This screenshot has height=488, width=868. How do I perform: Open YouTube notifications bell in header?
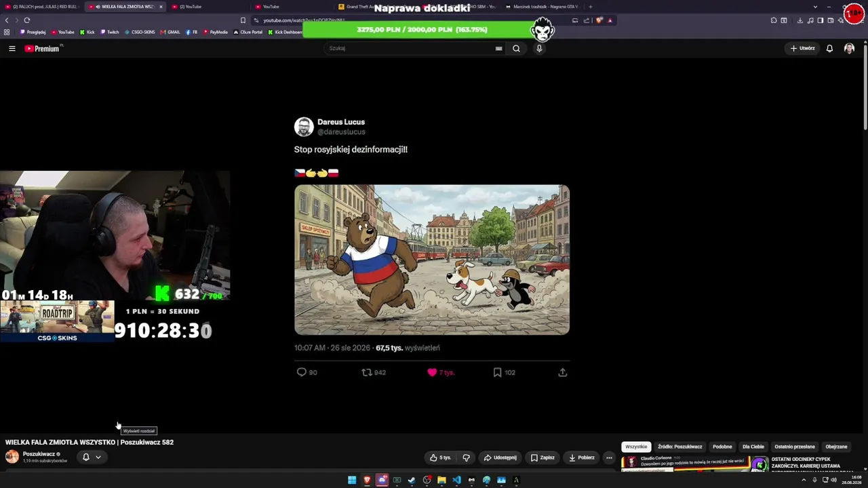[x=829, y=49]
